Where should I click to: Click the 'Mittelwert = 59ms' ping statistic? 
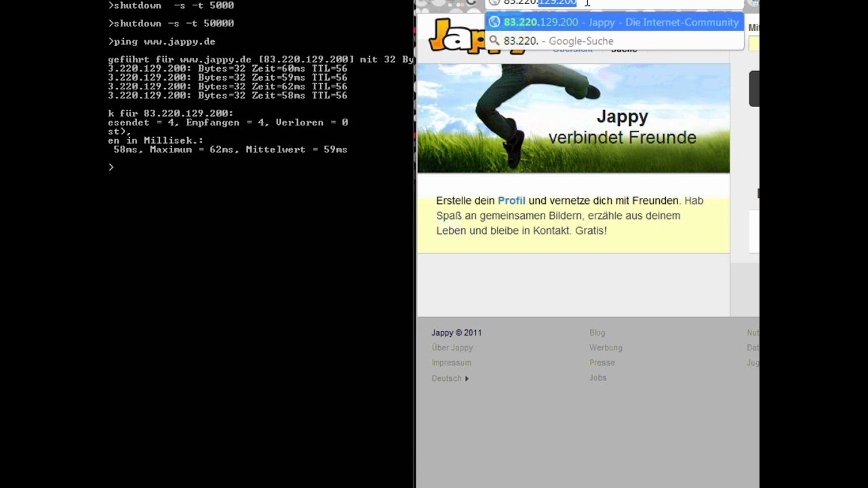point(296,149)
